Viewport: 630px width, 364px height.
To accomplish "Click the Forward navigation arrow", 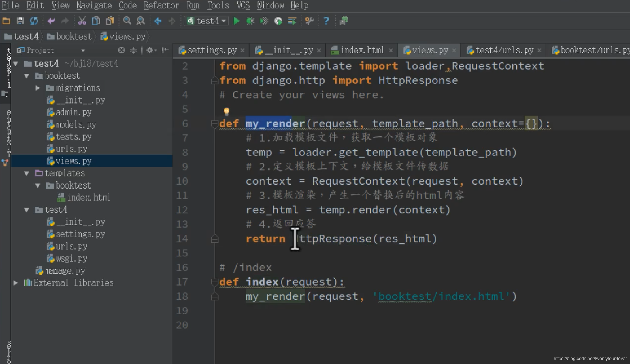I will coord(172,21).
